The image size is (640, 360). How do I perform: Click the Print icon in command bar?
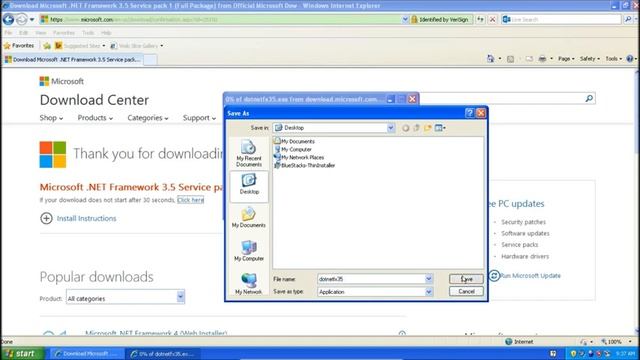(x=542, y=59)
